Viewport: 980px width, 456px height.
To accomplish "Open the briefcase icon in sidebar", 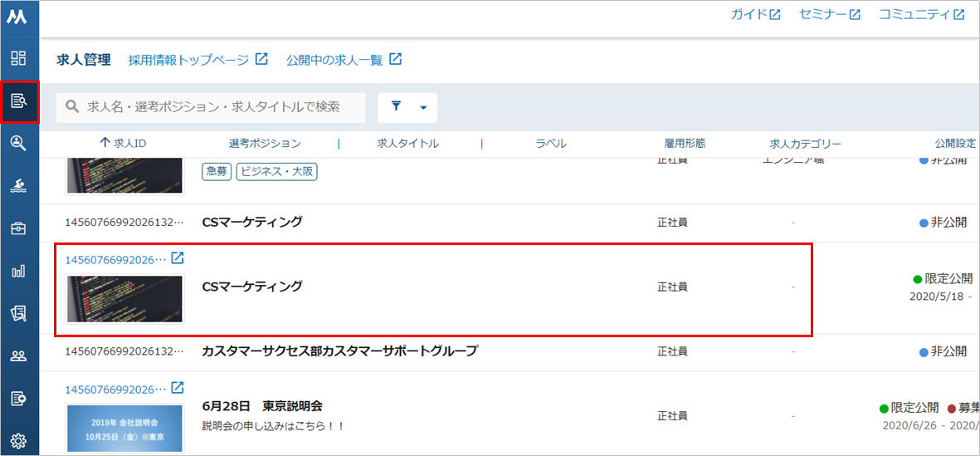I will [x=19, y=228].
